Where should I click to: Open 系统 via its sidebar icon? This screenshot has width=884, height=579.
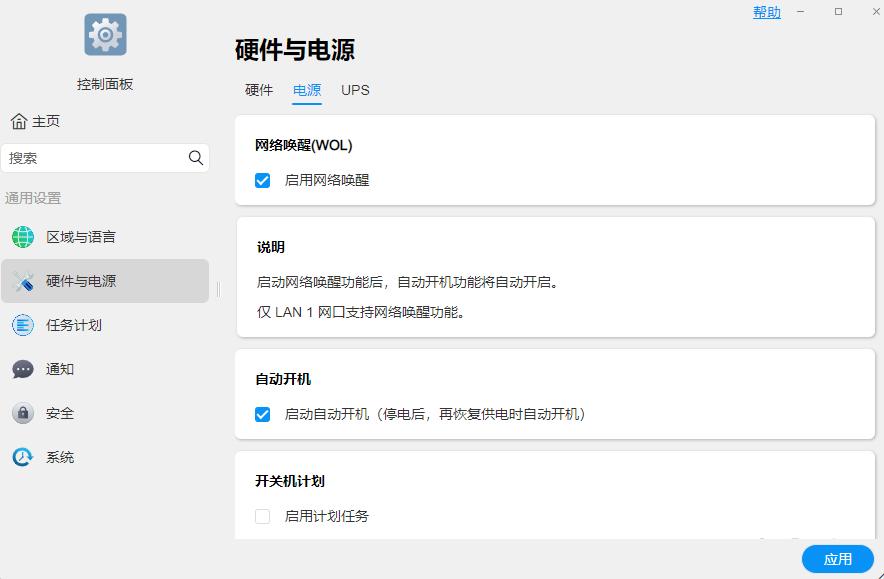pyautogui.click(x=22, y=457)
